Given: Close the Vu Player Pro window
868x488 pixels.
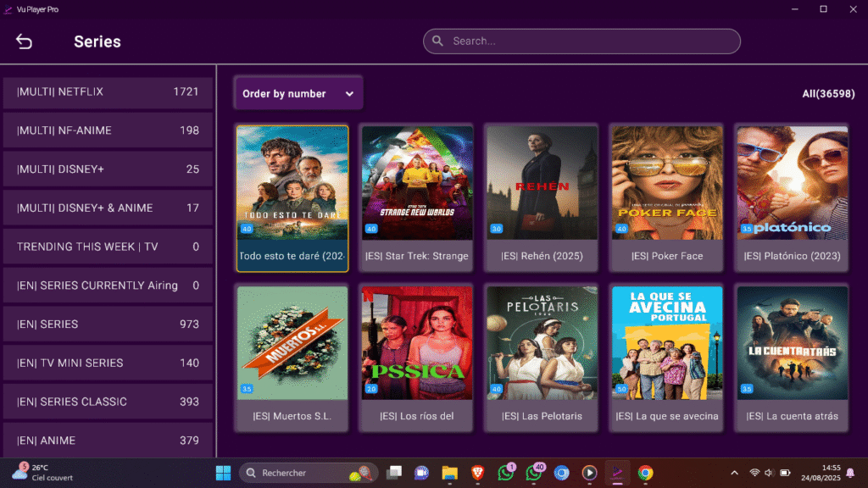Looking at the screenshot, I should pos(853,9).
